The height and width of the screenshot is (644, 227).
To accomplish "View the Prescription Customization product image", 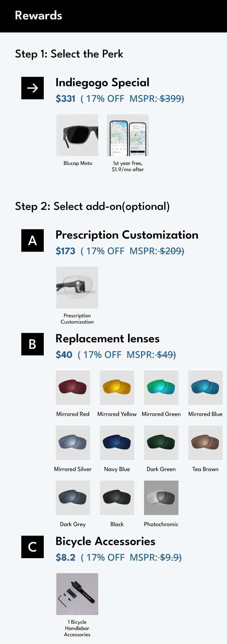I will tap(77, 287).
